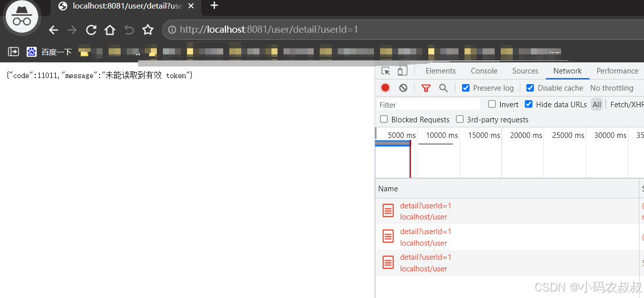This screenshot has width=644, height=298.
Task: Activate the inspect element picker
Action: click(386, 71)
